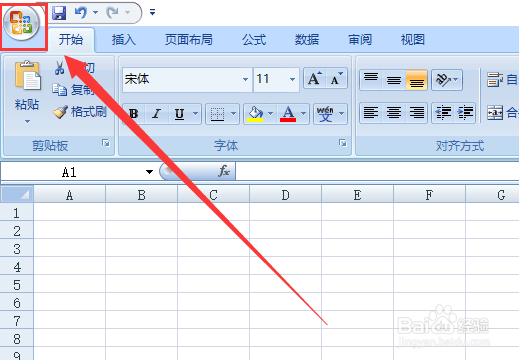519x360 pixels.
Task: Apply red font color
Action: [288, 114]
